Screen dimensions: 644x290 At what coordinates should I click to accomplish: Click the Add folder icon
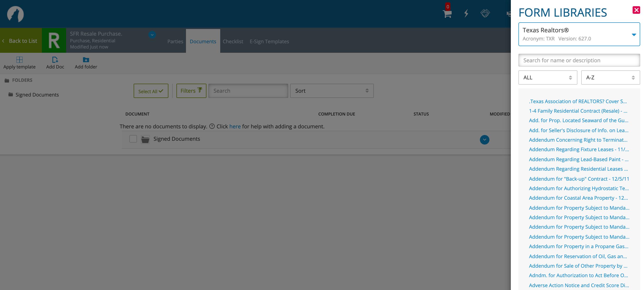click(86, 60)
